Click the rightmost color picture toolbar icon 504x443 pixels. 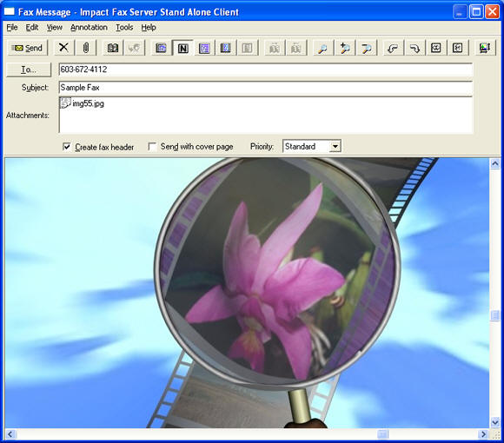pos(484,48)
